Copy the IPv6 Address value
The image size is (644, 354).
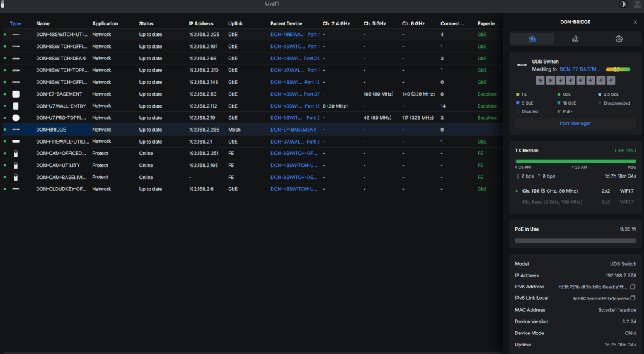pos(633,287)
